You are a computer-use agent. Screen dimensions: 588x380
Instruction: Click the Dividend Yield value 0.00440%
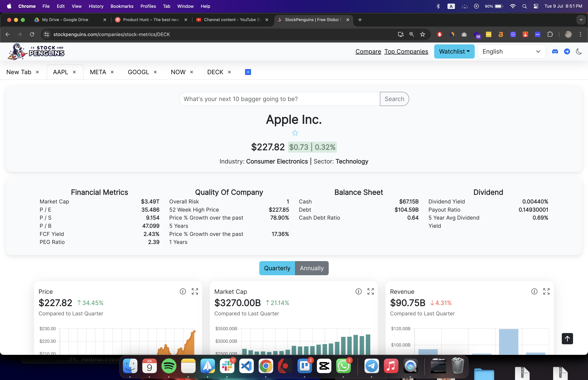(535, 202)
